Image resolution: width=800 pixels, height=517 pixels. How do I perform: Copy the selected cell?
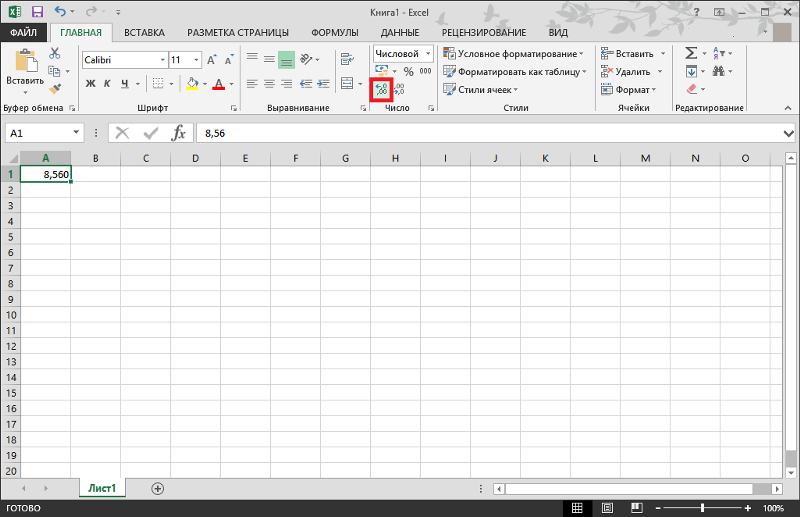[x=54, y=71]
